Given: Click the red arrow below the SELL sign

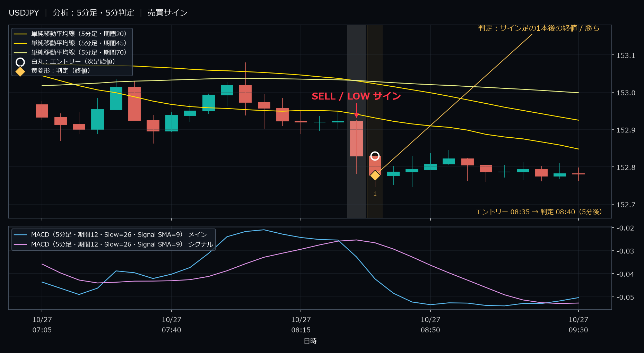Looking at the screenshot, I should tap(356, 111).
